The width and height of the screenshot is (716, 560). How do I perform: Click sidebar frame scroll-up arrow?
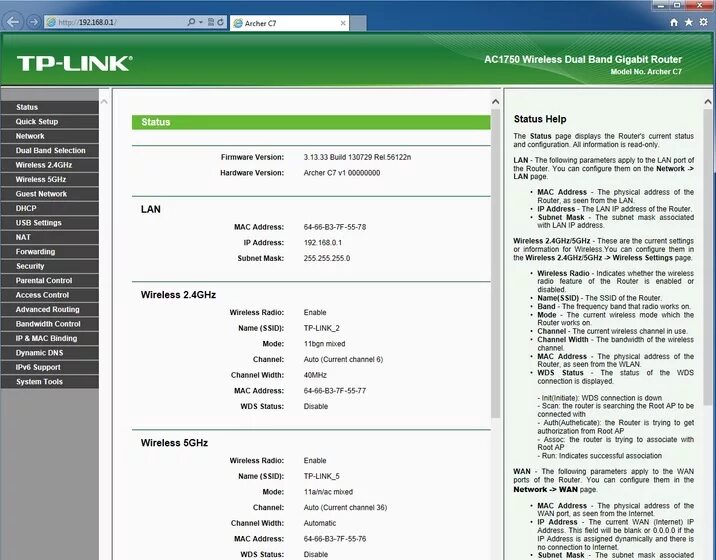pyautogui.click(x=104, y=101)
